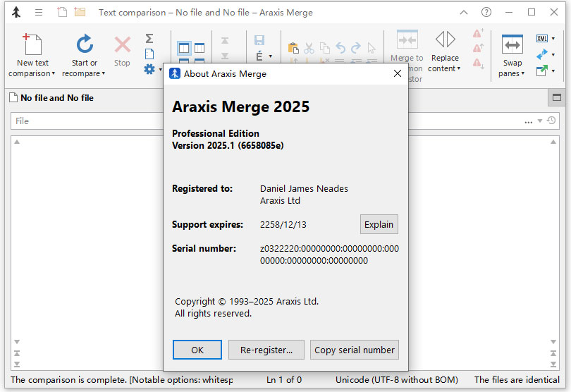Click the blue gear options icon
571x392 pixels.
click(x=149, y=69)
